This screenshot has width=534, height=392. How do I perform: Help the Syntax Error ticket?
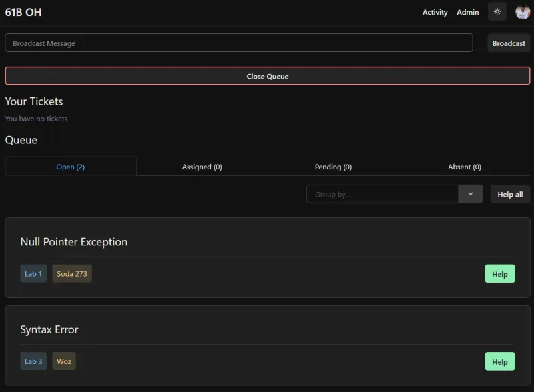tap(499, 362)
